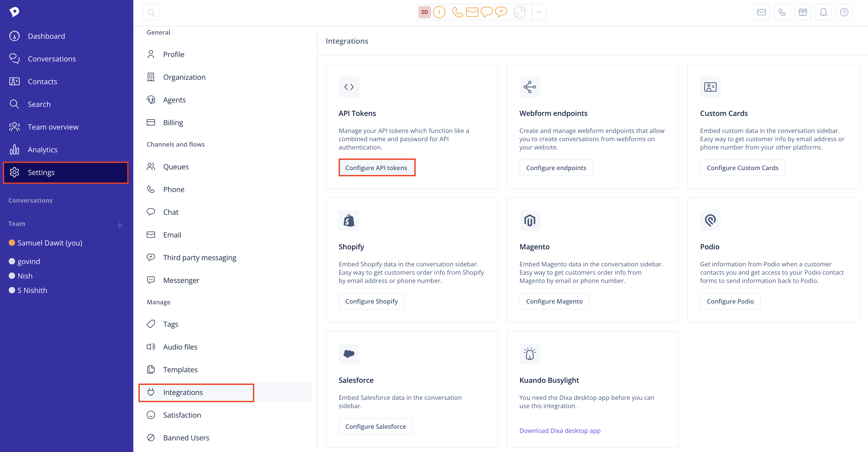
Task: Click the Magento icon
Action: (x=529, y=220)
